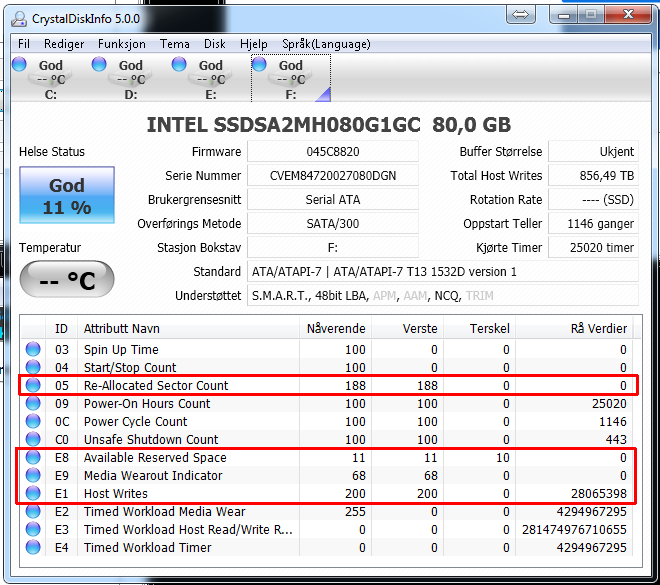Open the Fil menu

24,44
